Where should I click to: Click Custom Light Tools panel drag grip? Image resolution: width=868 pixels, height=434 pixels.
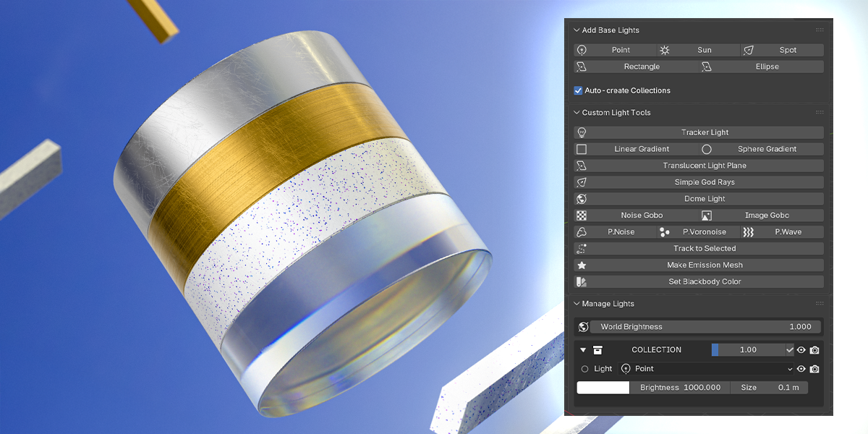pyautogui.click(x=820, y=113)
